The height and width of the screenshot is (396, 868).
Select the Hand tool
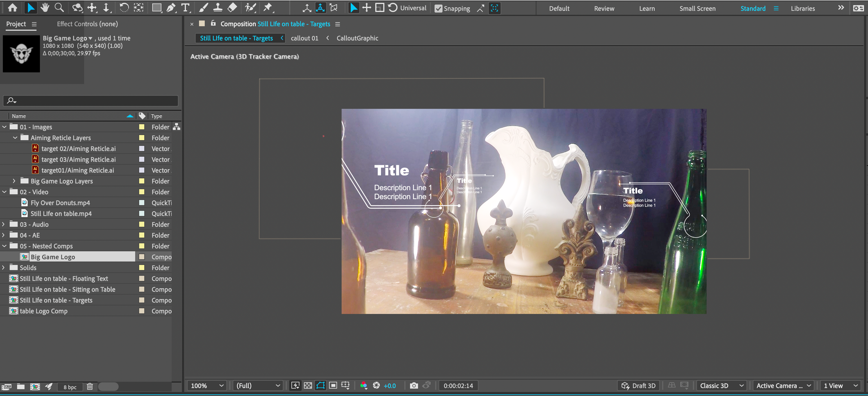(x=44, y=7)
